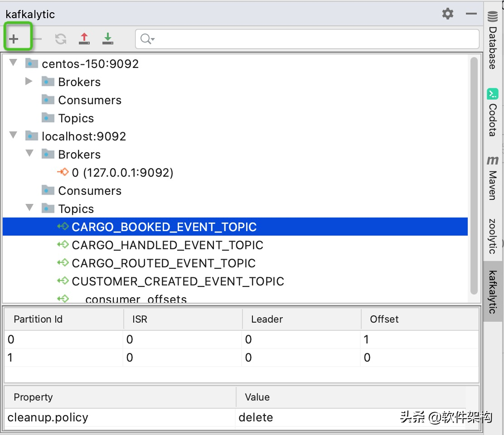The height and width of the screenshot is (435, 504).
Task: Collapse the localhost:9092 node
Action: (x=14, y=135)
